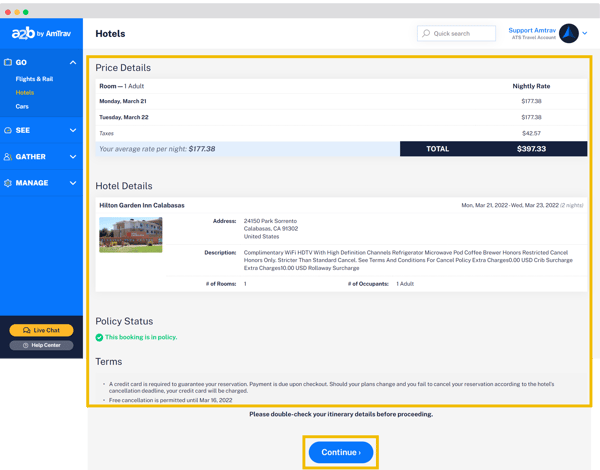The image size is (600, 470).
Task: Click the GO briefcase icon in sidebar
Action: click(x=9, y=62)
